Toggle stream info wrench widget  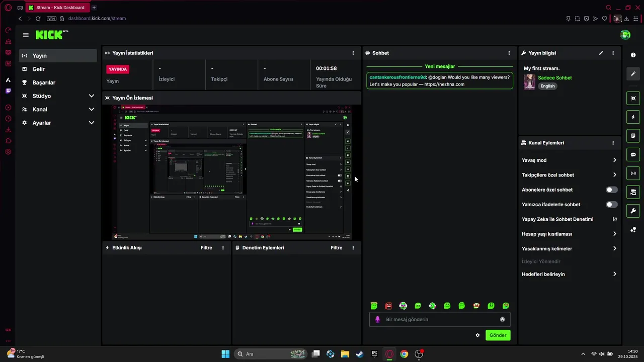coord(633,211)
